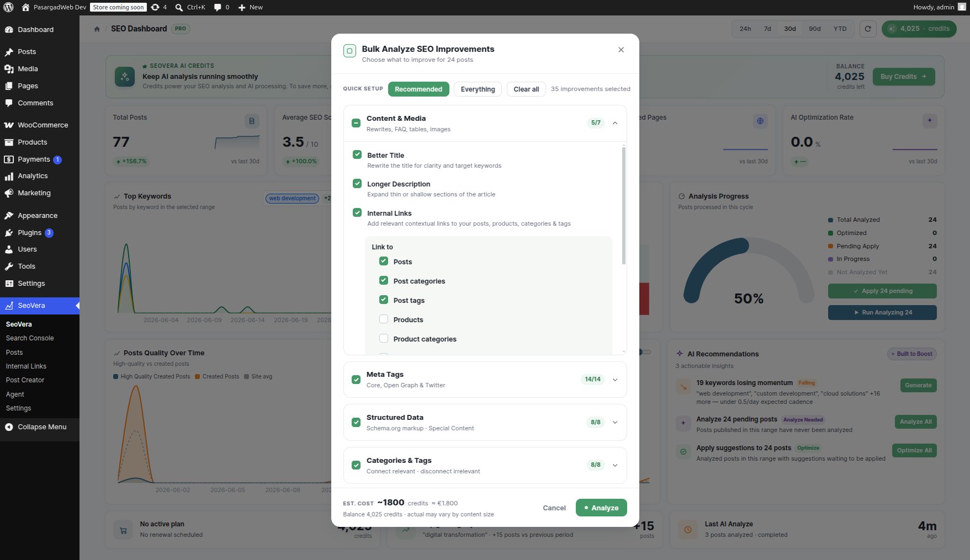Switch time range to 90d
This screenshot has height=560, width=970.
click(x=815, y=29)
